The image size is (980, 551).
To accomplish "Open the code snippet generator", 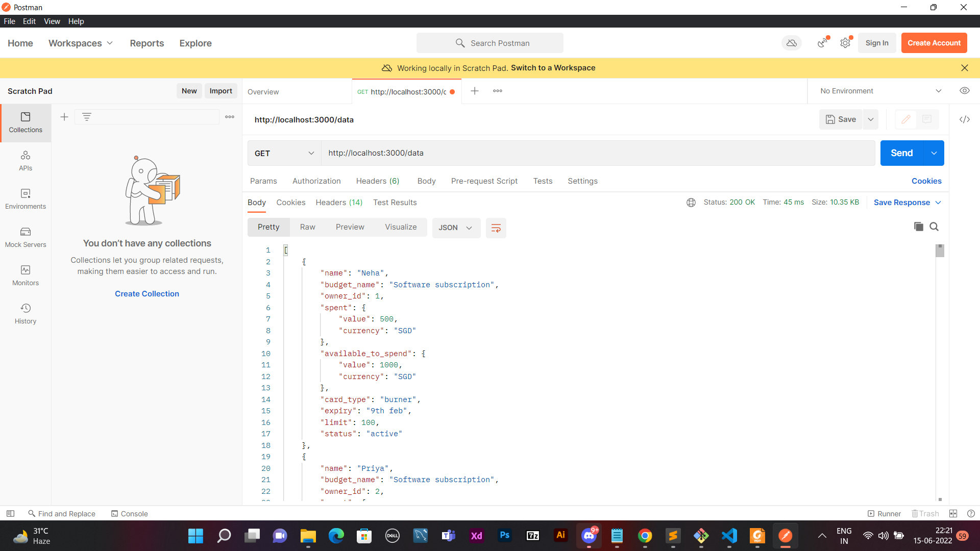I will click(965, 119).
